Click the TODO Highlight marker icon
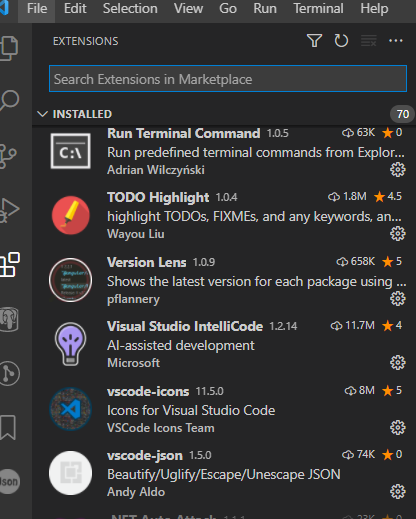This screenshot has width=416, height=519. click(x=70, y=215)
